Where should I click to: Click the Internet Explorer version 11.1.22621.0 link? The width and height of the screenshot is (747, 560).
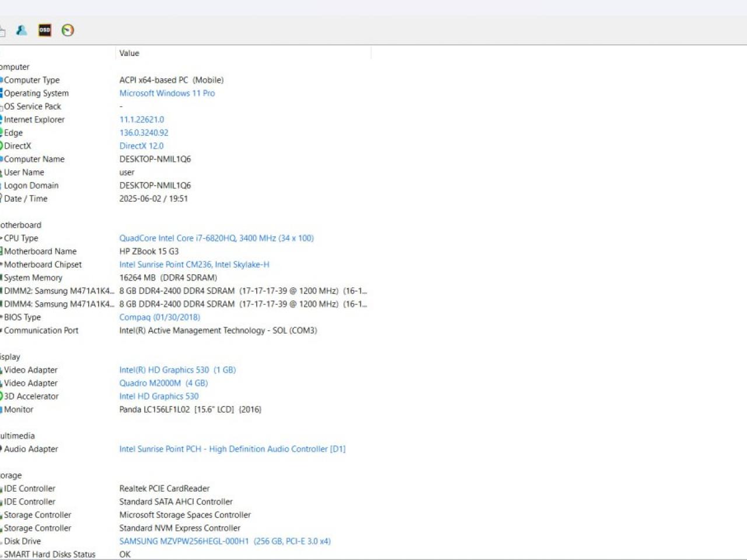[142, 120]
